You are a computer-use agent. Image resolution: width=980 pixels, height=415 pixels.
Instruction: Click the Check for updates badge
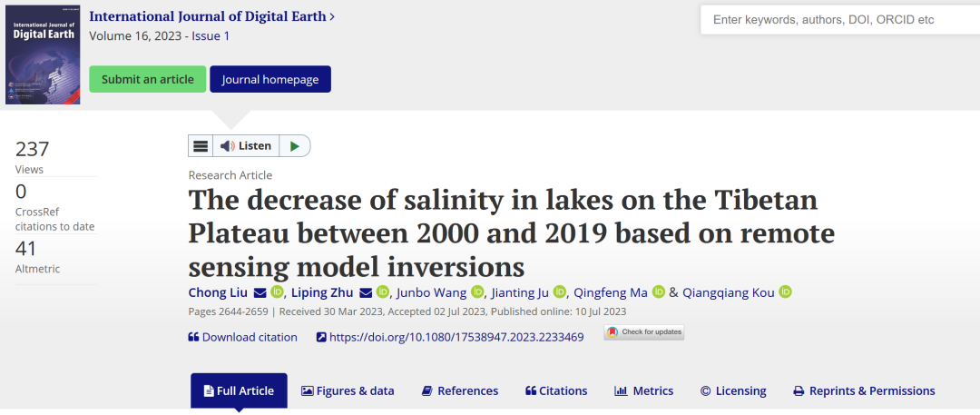[644, 332]
